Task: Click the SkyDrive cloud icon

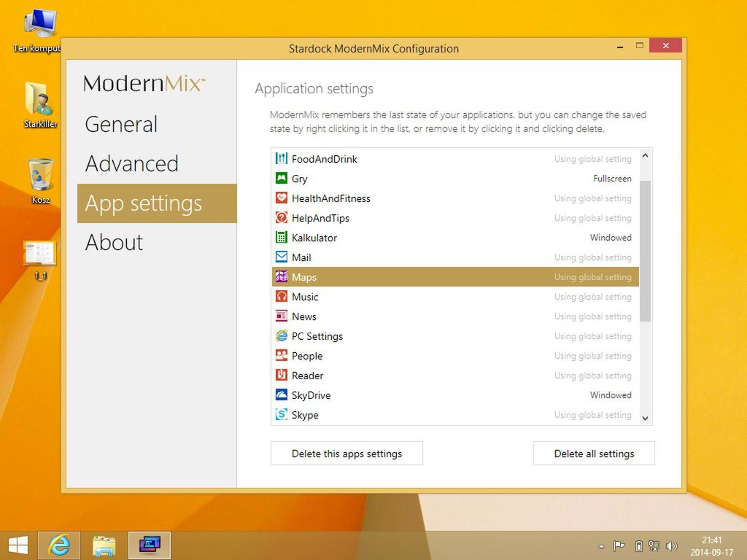Action: pyautogui.click(x=281, y=395)
